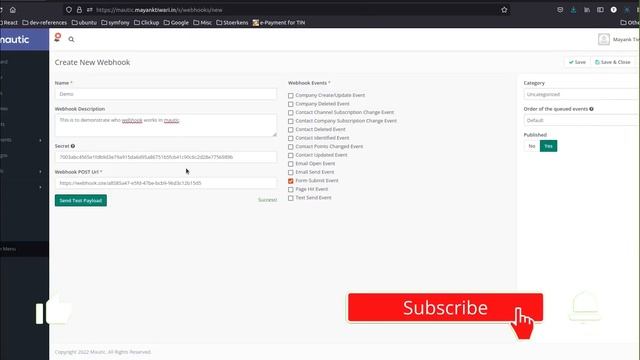Select Contact Points Changed Event checkbox

click(x=291, y=147)
